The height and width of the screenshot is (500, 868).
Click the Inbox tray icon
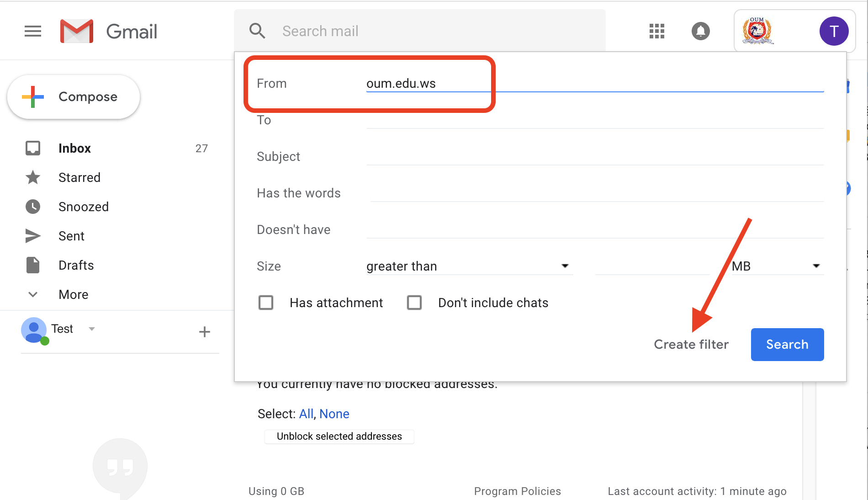pos(33,148)
